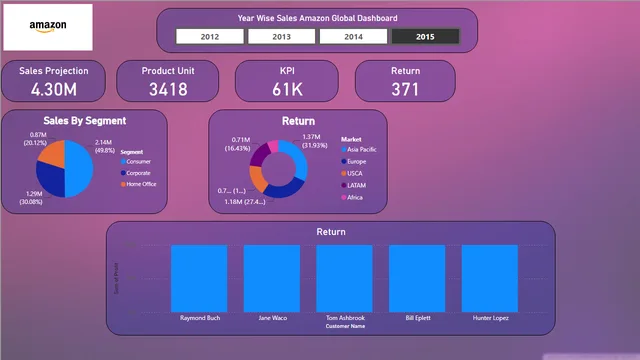Viewport: 640px width, 360px height.
Task: Click the Jane Waco bar
Action: 272,278
